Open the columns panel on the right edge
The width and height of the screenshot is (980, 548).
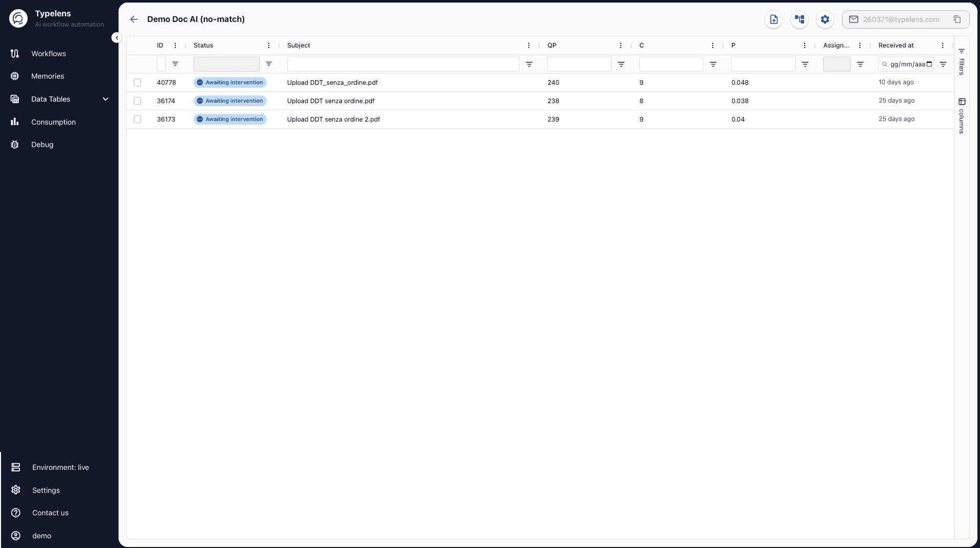(x=963, y=112)
